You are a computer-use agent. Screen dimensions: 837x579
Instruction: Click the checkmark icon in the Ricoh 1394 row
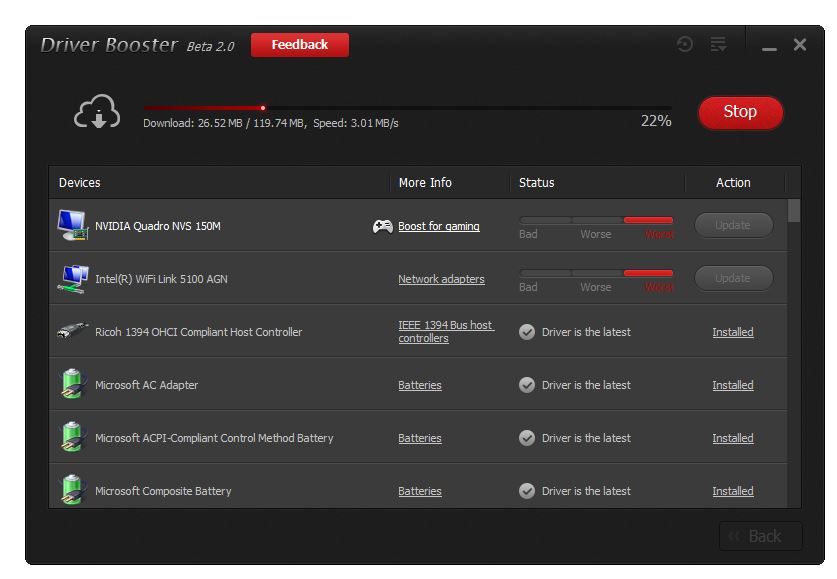527,332
